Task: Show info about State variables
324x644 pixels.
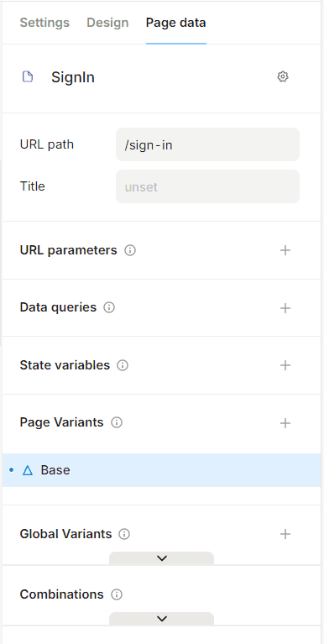Action: click(123, 365)
